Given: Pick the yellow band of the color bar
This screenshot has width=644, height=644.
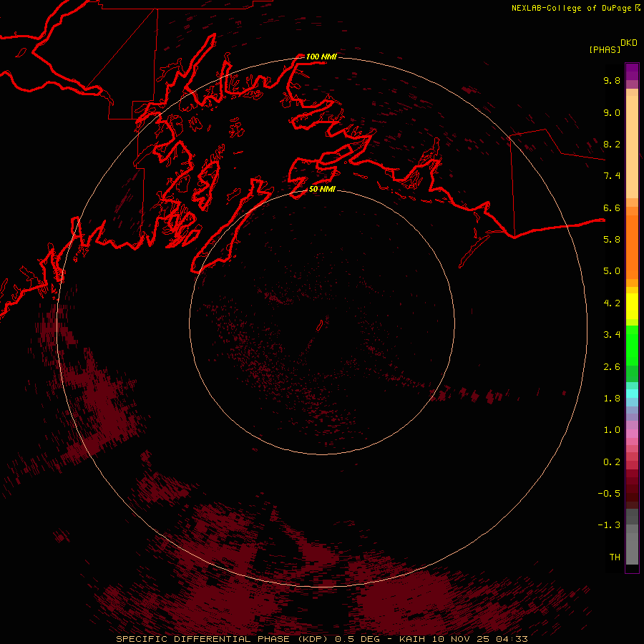Looking at the screenshot, I should (x=632, y=306).
